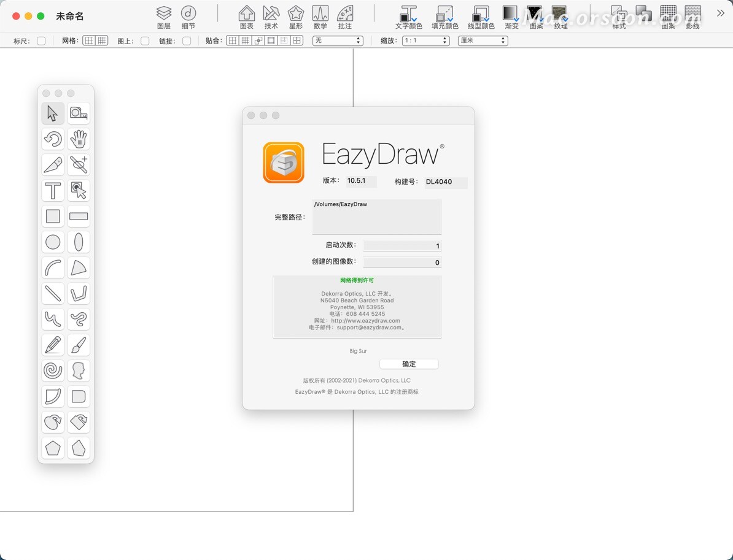Open the 缩放 1:1 zoom dropdown
Screen dimensions: 733x560
pos(426,40)
